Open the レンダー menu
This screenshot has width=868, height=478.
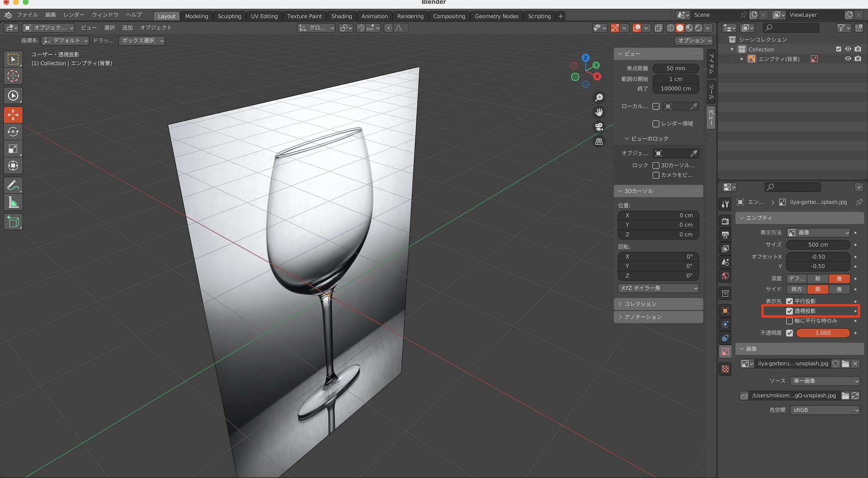point(74,15)
